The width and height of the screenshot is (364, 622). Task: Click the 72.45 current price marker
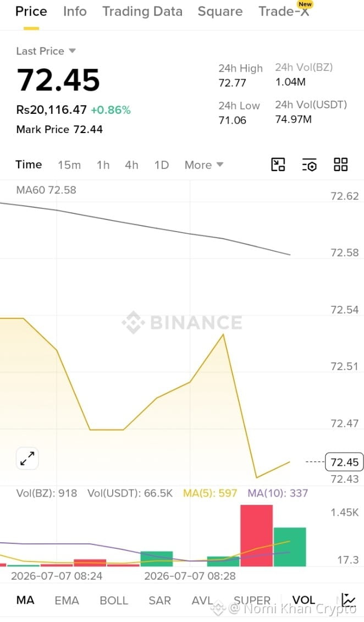coord(344,462)
